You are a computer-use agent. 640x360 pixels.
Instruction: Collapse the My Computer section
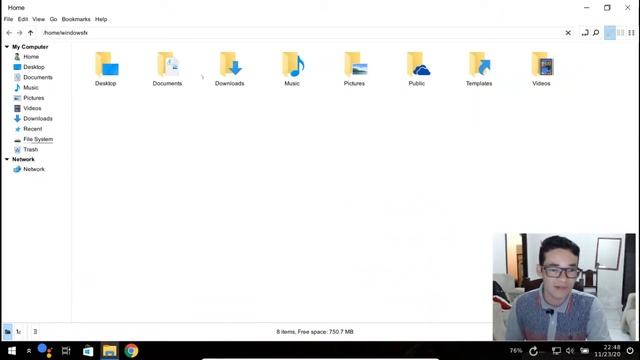(7, 47)
